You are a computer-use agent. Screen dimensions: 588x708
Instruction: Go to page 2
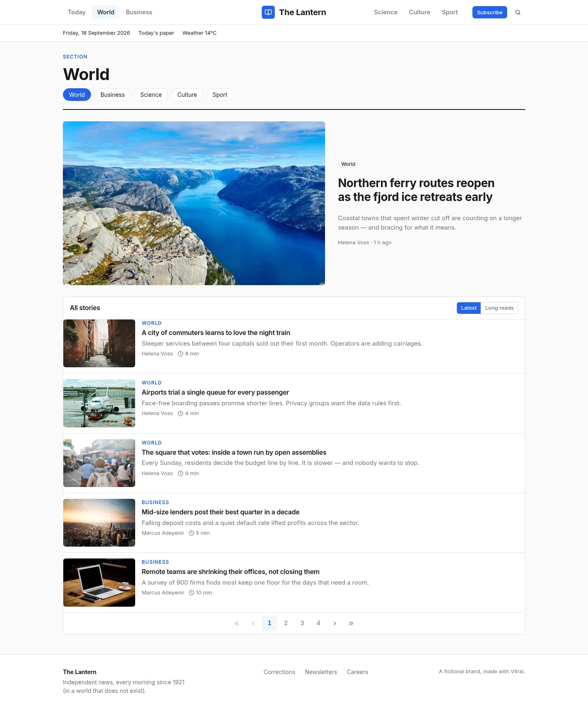pos(286,623)
